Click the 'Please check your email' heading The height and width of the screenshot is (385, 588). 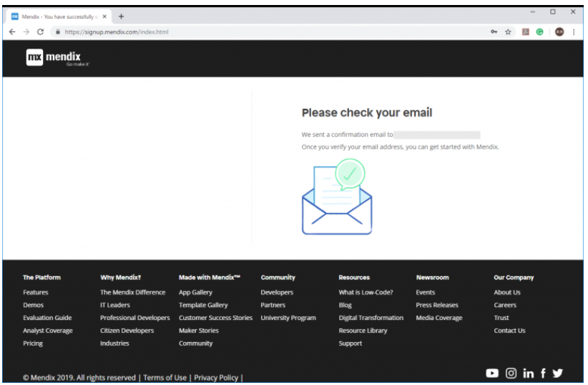(x=367, y=112)
